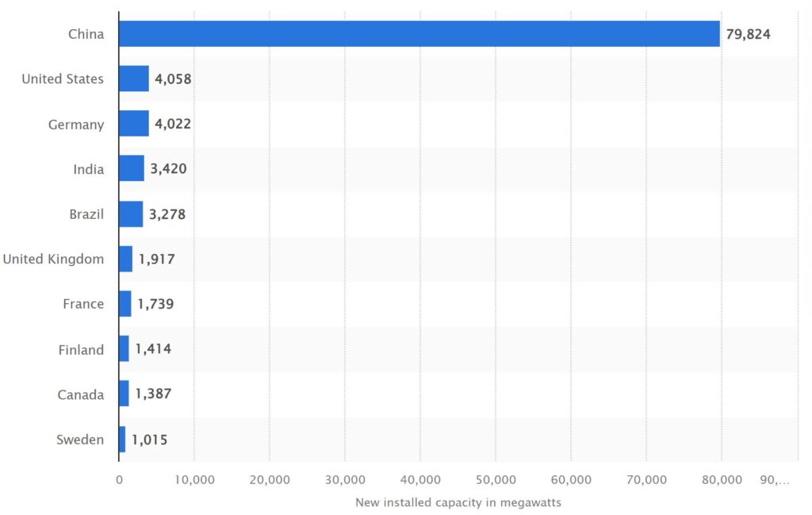
Task: Select the Germany bar
Action: [x=134, y=124]
